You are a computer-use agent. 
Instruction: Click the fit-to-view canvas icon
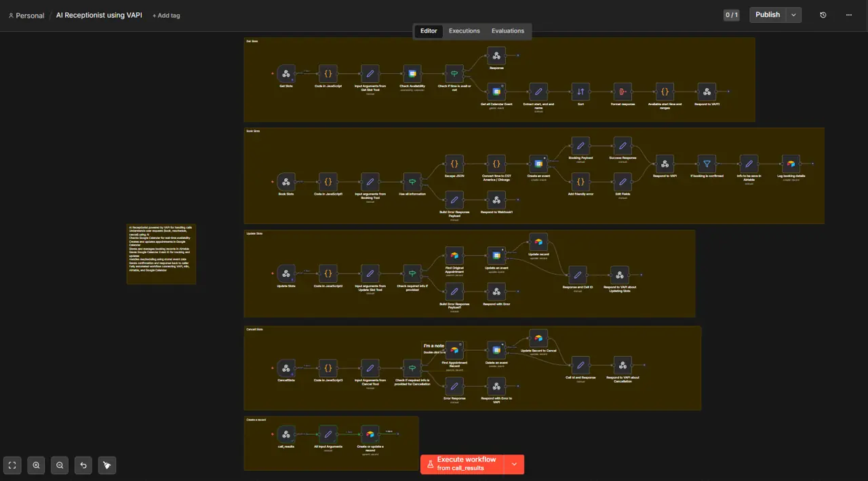pos(12,465)
